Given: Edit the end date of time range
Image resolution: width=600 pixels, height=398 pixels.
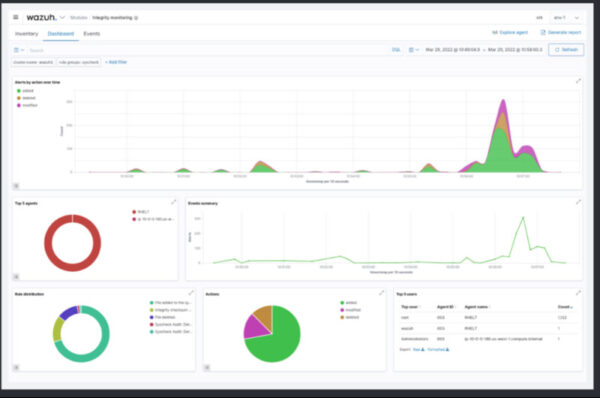Looking at the screenshot, I should coord(515,50).
